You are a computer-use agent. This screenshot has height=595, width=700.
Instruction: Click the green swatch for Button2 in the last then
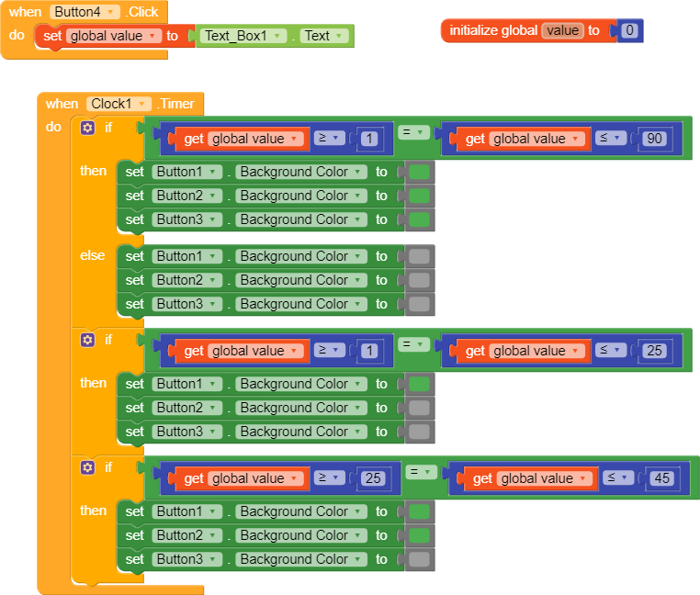[419, 535]
